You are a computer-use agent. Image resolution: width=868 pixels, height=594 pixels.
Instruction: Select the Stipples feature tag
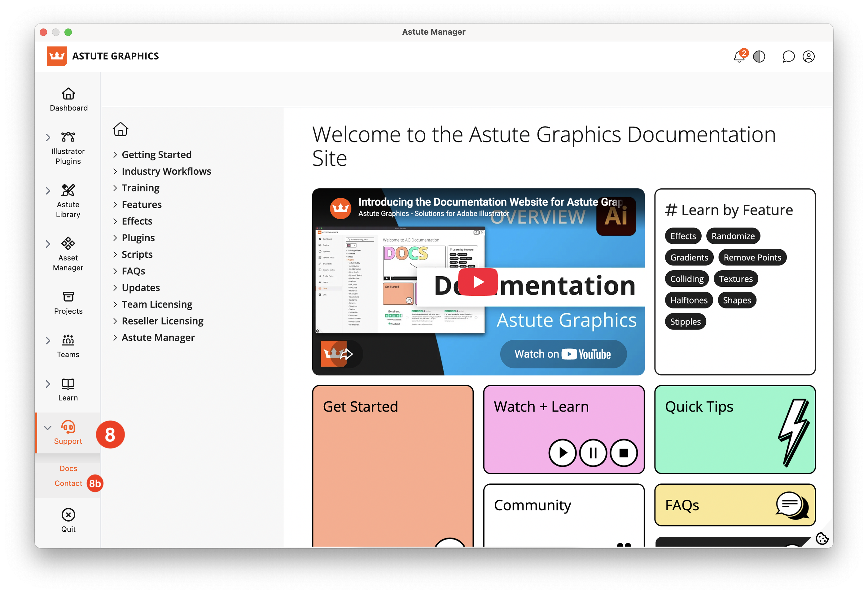(x=685, y=321)
